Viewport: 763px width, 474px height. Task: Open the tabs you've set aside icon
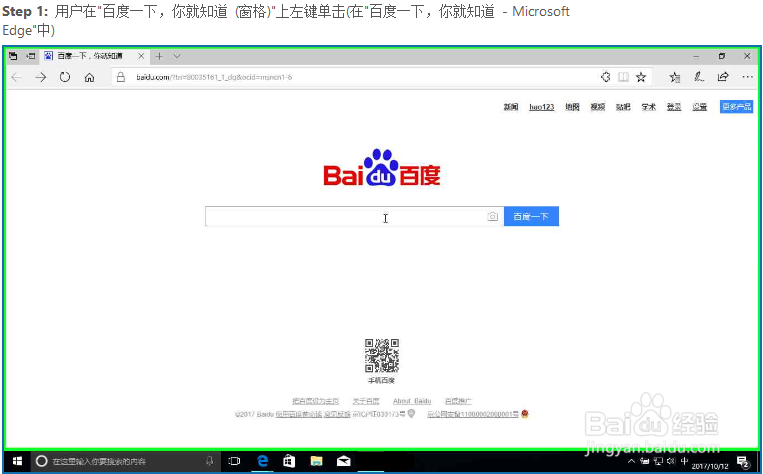13,56
